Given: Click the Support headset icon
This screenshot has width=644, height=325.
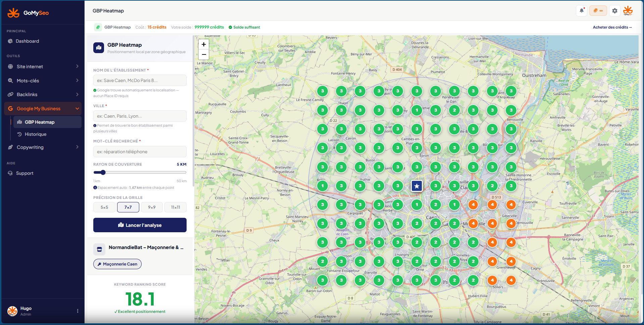Looking at the screenshot, I should pos(10,173).
